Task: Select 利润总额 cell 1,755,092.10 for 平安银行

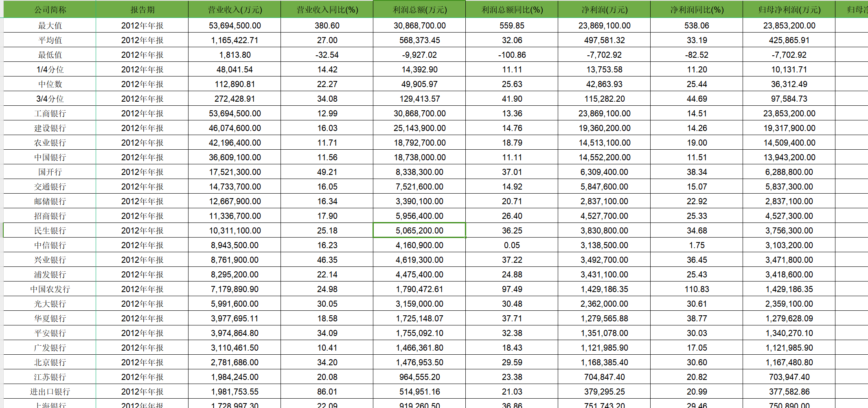Action: (x=419, y=333)
